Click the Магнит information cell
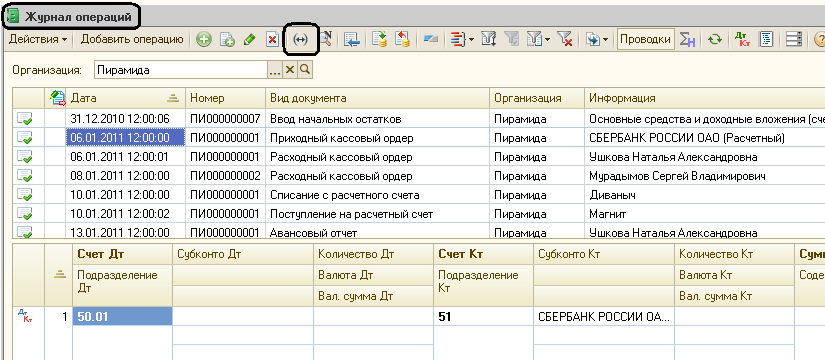The height and width of the screenshot is (360, 825). coord(705,214)
